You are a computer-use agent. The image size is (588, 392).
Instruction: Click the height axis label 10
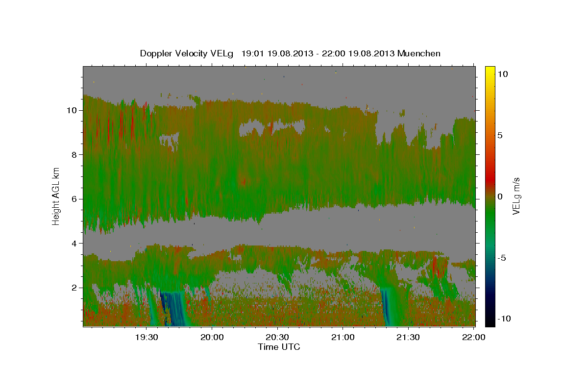pyautogui.click(x=72, y=110)
